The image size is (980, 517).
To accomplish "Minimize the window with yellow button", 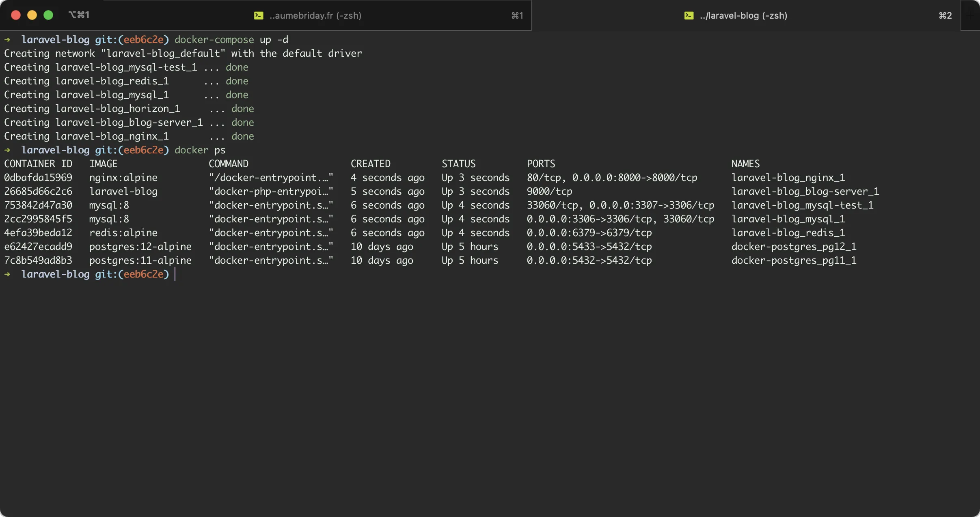I will [32, 15].
